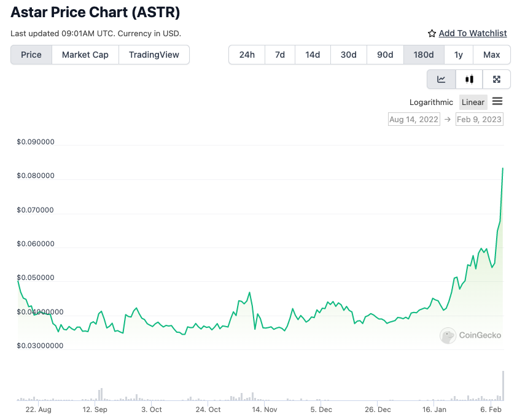The width and height of the screenshot is (517, 420).
Task: Click the 5. Dec date label
Action: tap(321, 410)
